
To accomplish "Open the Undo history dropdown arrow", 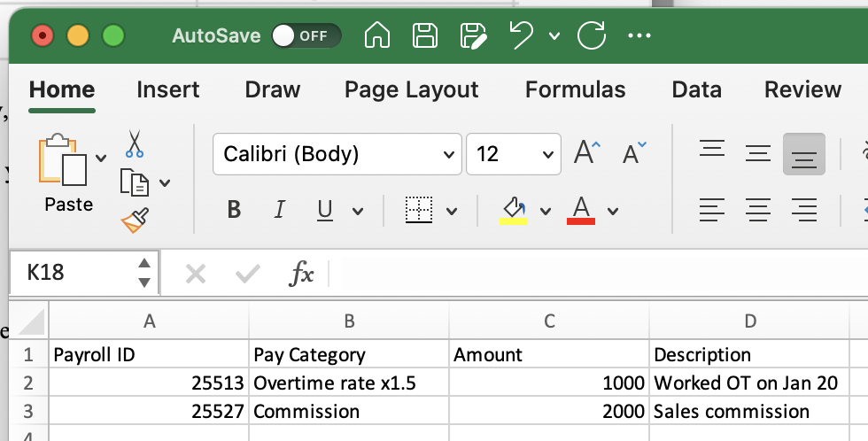I will pyautogui.click(x=554, y=36).
